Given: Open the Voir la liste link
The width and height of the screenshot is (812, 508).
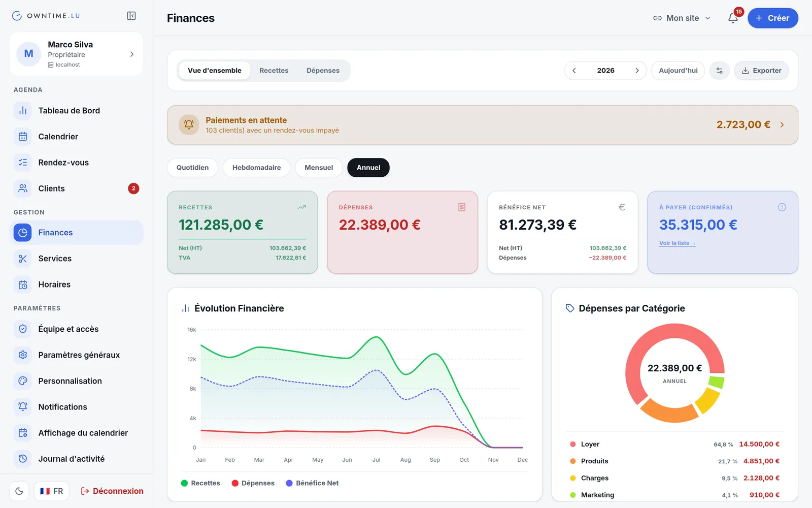Looking at the screenshot, I should click(x=678, y=243).
